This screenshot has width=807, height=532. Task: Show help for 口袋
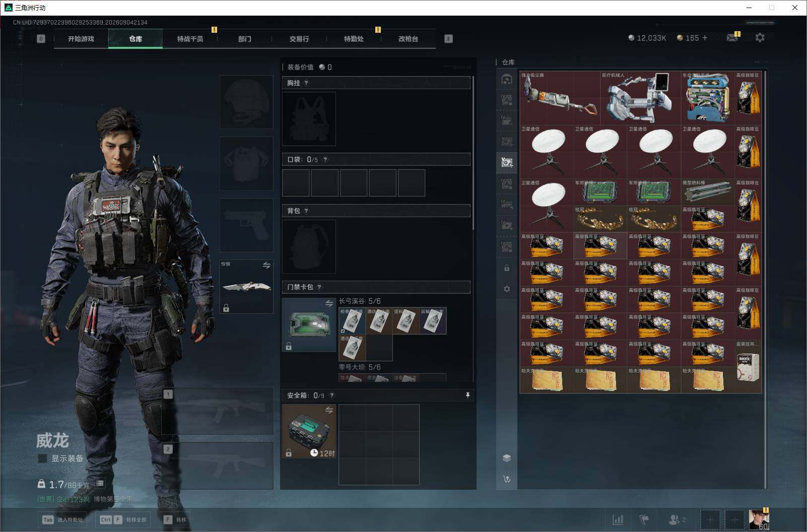pos(325,160)
